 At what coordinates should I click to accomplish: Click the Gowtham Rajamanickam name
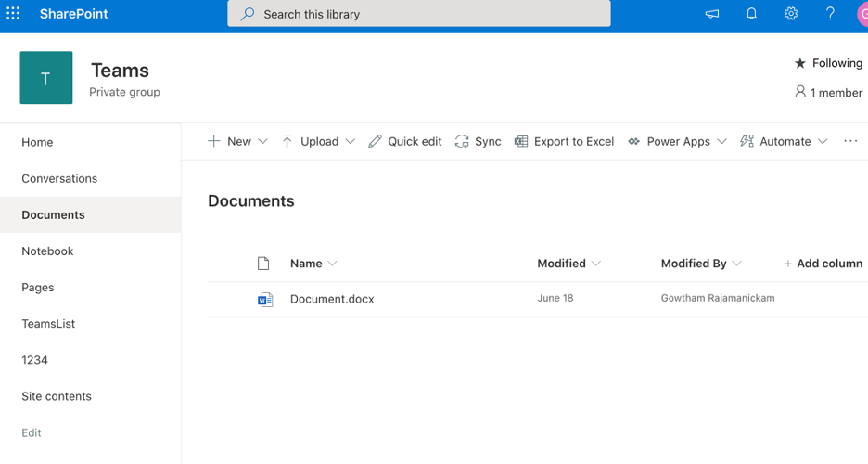[718, 298]
